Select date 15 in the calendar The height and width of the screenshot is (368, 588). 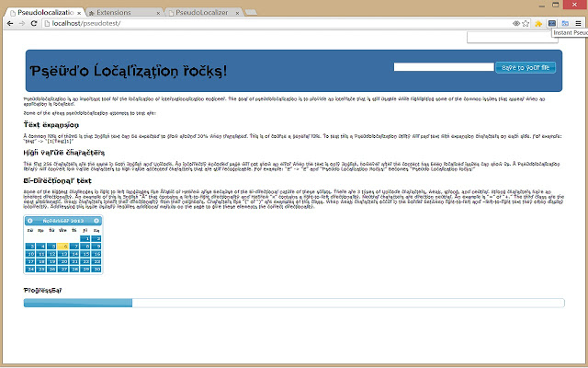click(x=85, y=254)
